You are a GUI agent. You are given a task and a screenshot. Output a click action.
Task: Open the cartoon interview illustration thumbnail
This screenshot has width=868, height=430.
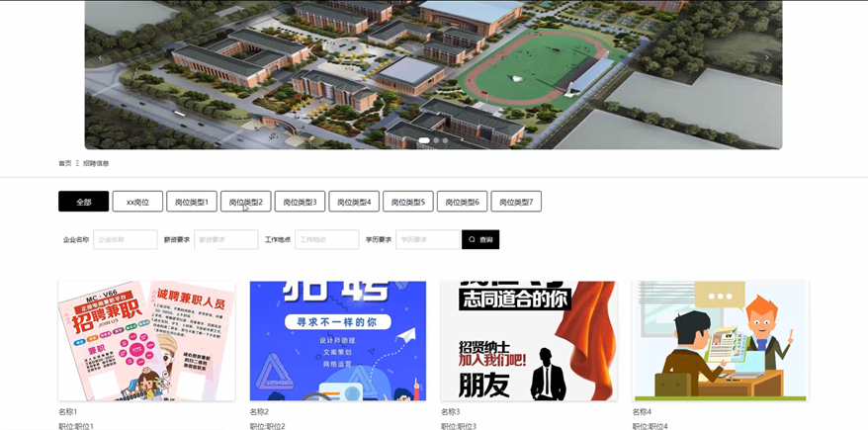tap(720, 341)
